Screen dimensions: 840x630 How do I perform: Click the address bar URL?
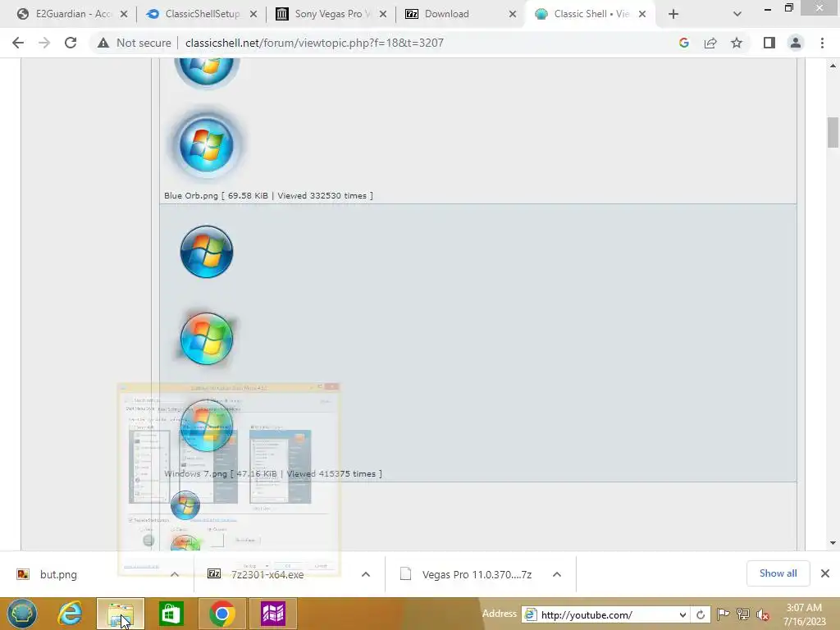pyautogui.click(x=314, y=43)
